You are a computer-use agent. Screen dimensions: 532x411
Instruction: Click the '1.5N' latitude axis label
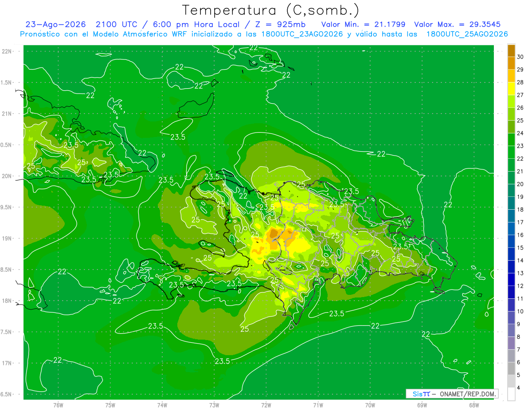[x=7, y=82]
